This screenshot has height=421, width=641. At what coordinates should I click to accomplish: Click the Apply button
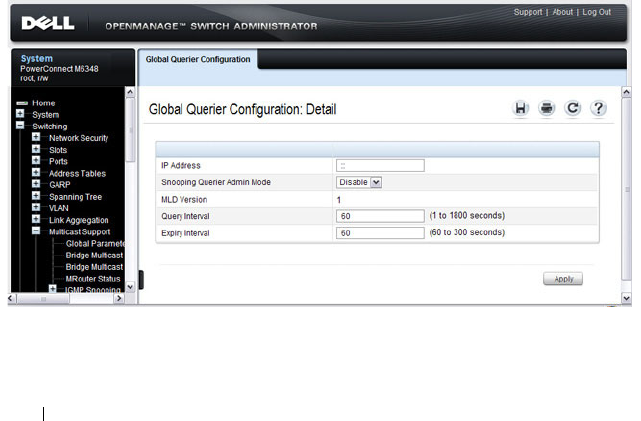click(563, 279)
